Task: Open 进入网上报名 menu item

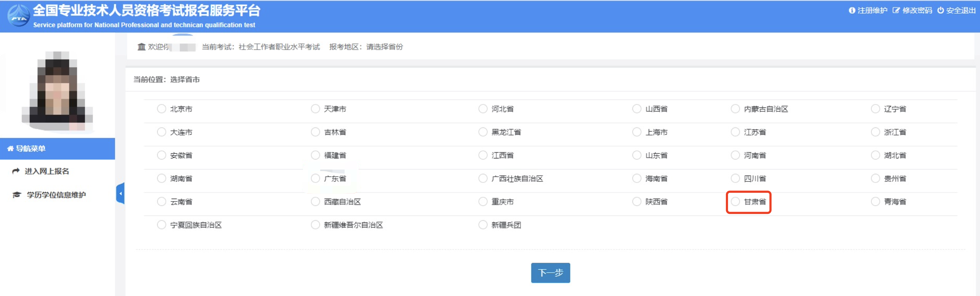Action: tap(47, 171)
